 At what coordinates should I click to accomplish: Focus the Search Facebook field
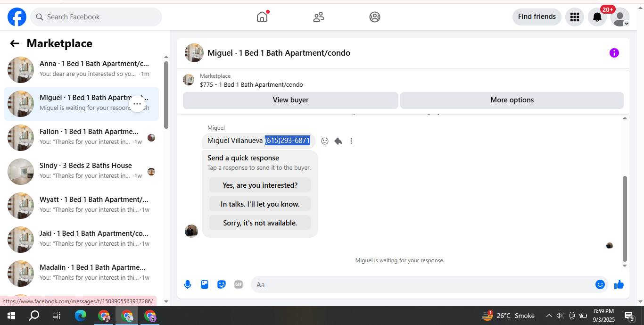96,17
